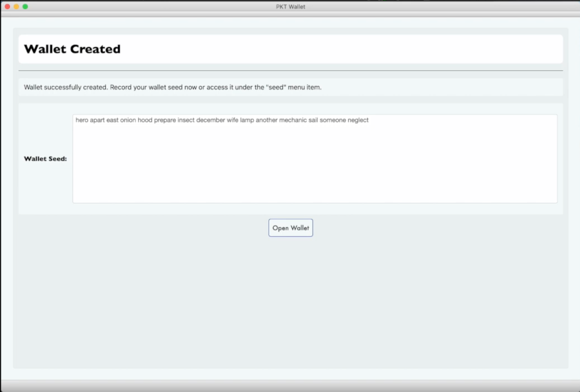The height and width of the screenshot is (392, 580).
Task: Click inside the Wallet Seed text area
Action: click(x=314, y=158)
